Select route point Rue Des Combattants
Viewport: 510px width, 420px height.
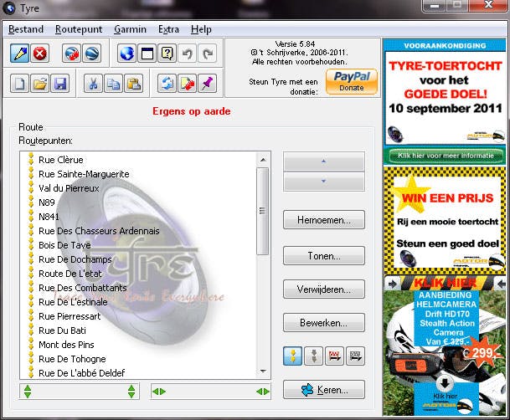(x=83, y=288)
